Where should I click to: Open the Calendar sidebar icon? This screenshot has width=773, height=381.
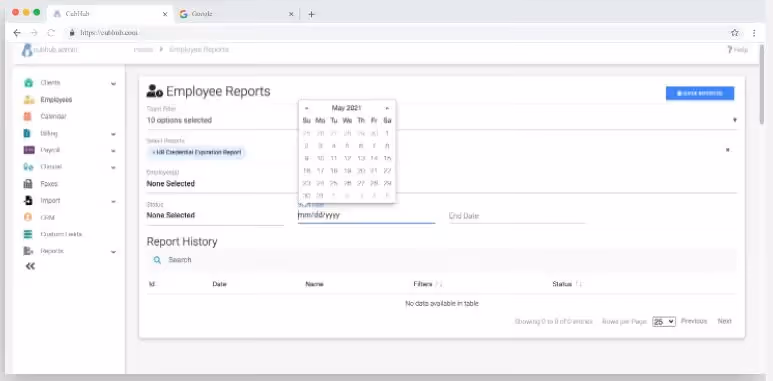[x=28, y=117]
